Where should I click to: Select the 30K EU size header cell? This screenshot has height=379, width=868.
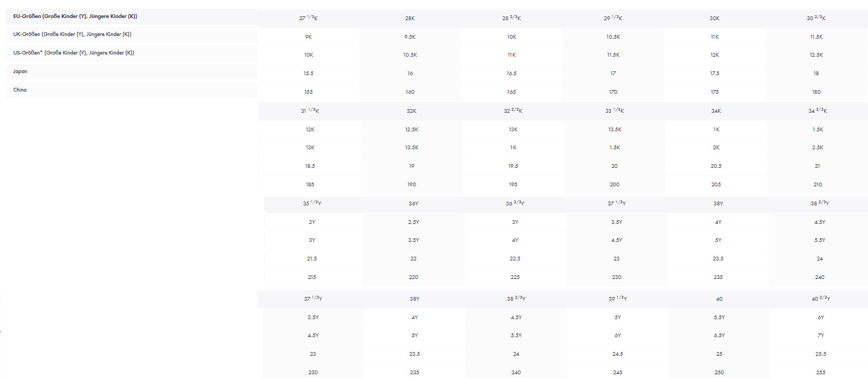coord(715,19)
